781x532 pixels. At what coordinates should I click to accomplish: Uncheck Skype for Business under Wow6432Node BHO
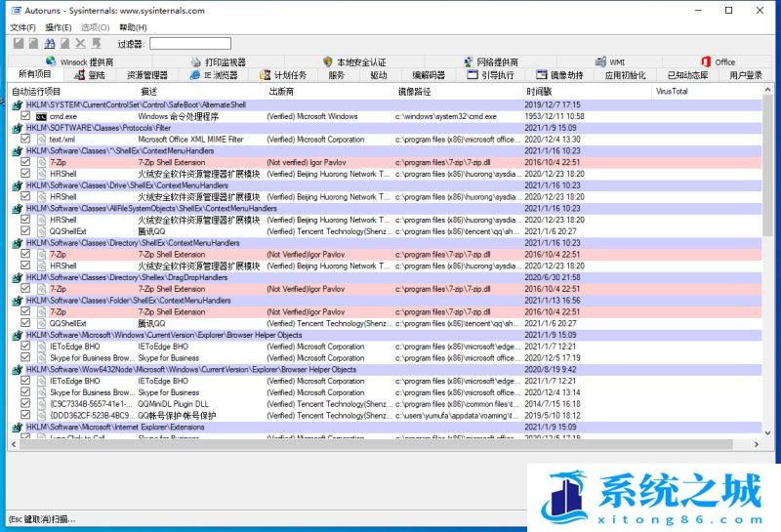[25, 391]
